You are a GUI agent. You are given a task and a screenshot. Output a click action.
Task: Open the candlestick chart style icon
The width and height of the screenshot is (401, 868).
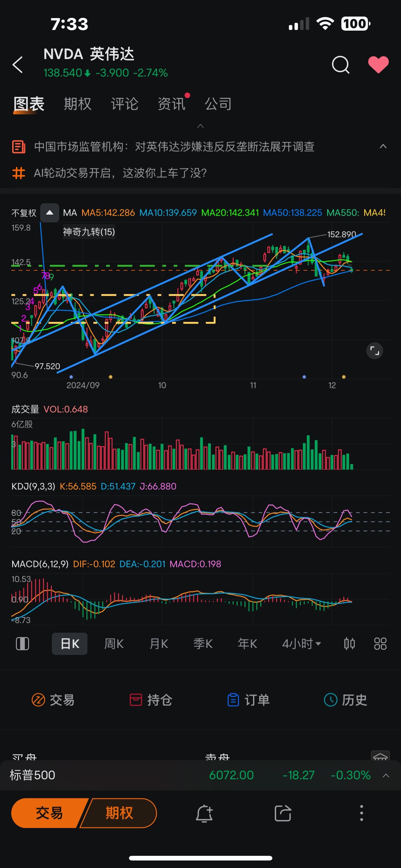(x=349, y=644)
